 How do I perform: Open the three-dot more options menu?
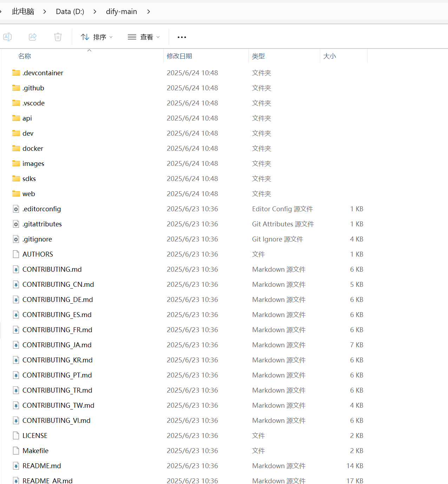click(x=182, y=37)
